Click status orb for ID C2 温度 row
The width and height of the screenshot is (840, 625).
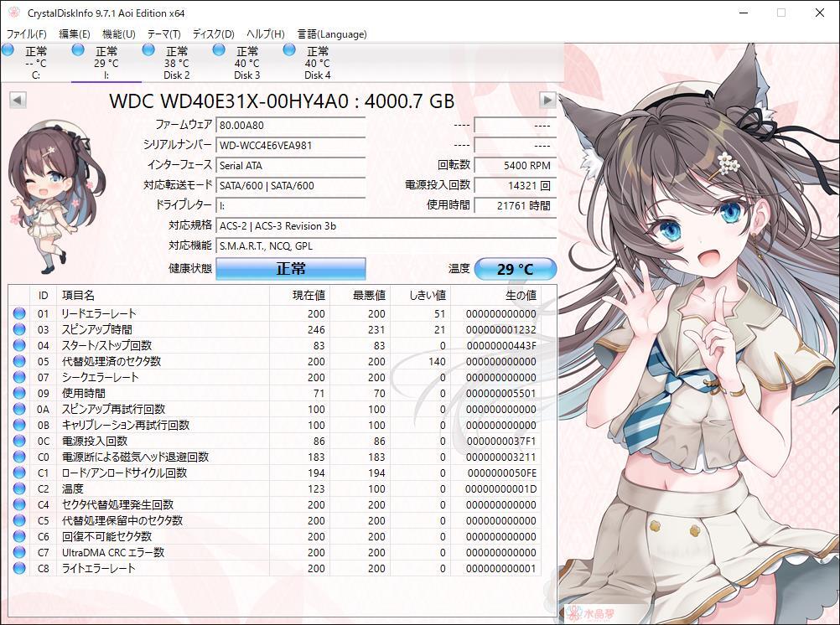(19, 488)
